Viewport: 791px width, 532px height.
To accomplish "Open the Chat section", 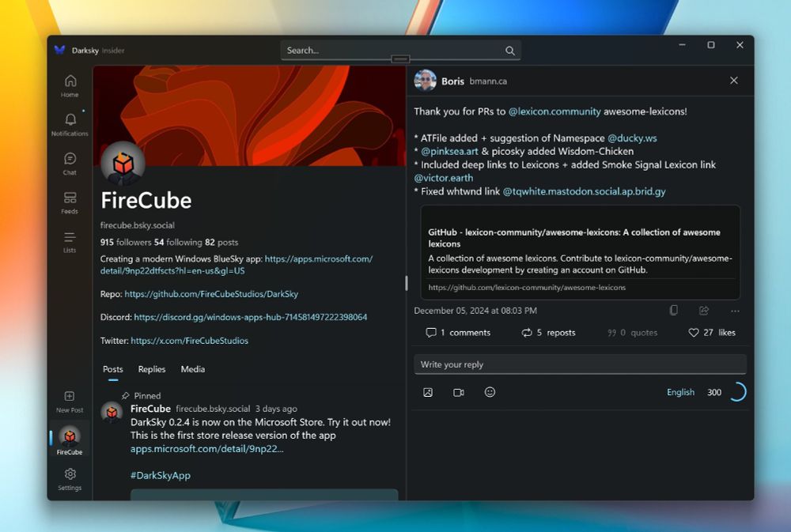I will tap(70, 164).
